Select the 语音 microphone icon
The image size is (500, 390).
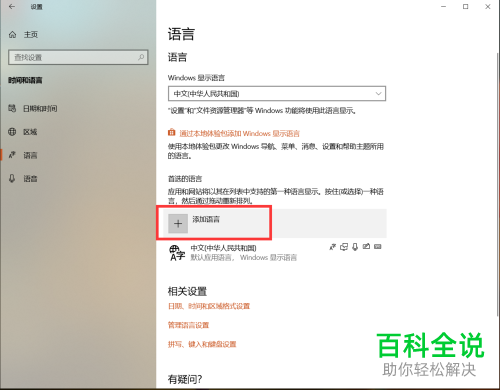[12, 178]
